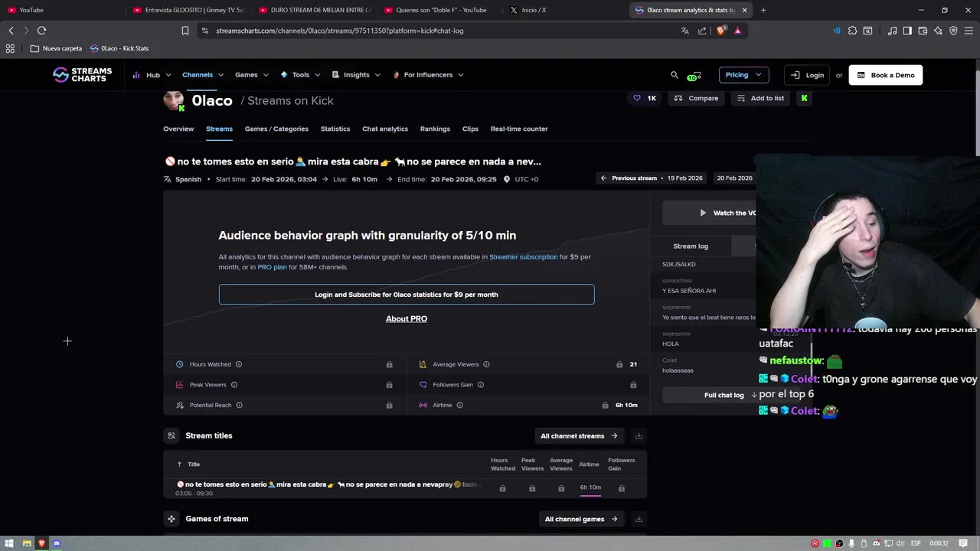Open the Real-time counter tab
This screenshot has height=551, width=980.
point(519,129)
